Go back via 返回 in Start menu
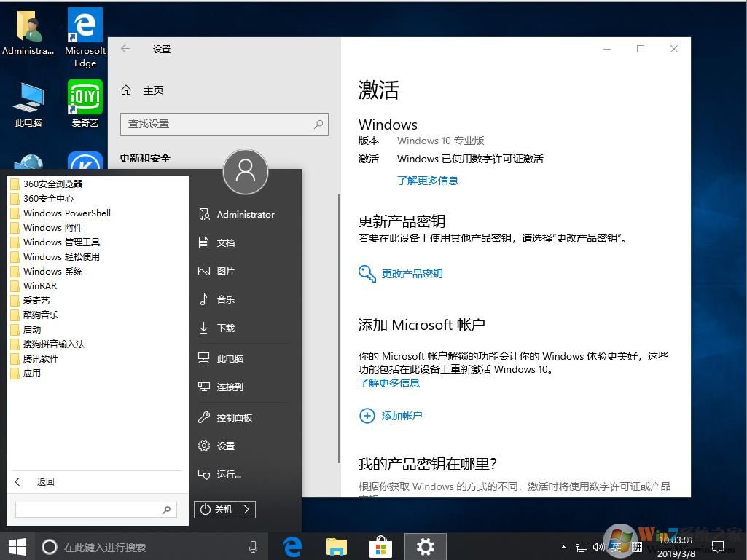Image resolution: width=747 pixels, height=560 pixels. pyautogui.click(x=45, y=481)
